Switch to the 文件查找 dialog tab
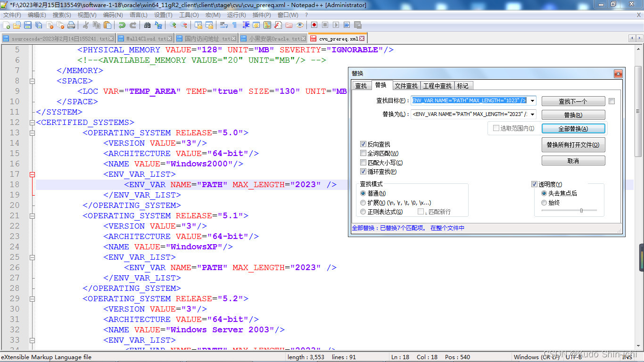 point(406,86)
